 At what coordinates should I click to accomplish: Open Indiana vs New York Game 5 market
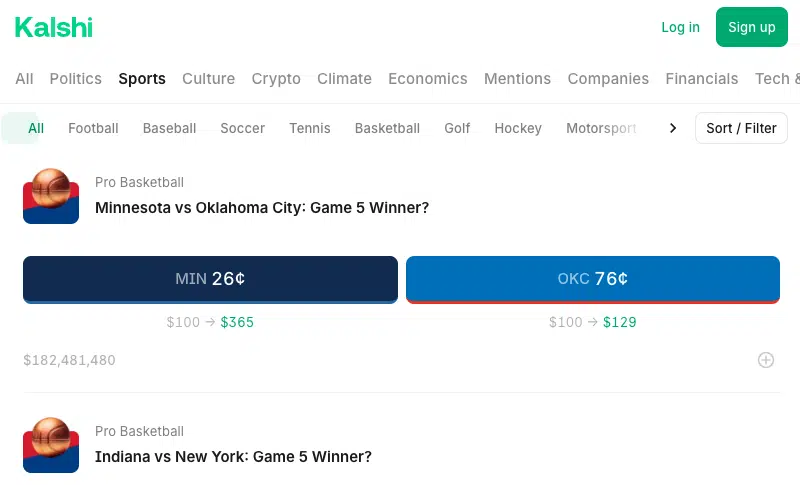(x=233, y=456)
